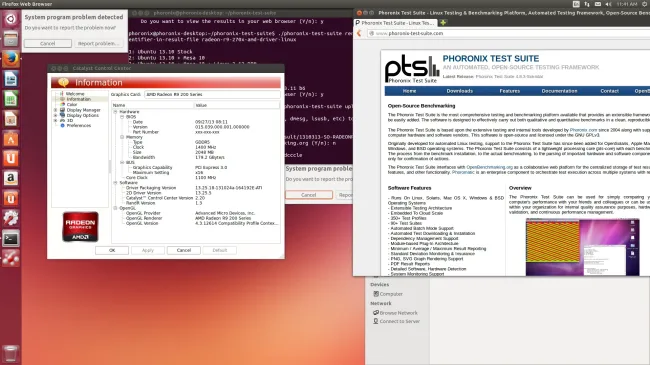650x365 pixels.
Task: Cancel the second system problem dialog
Action: [x=308, y=195]
